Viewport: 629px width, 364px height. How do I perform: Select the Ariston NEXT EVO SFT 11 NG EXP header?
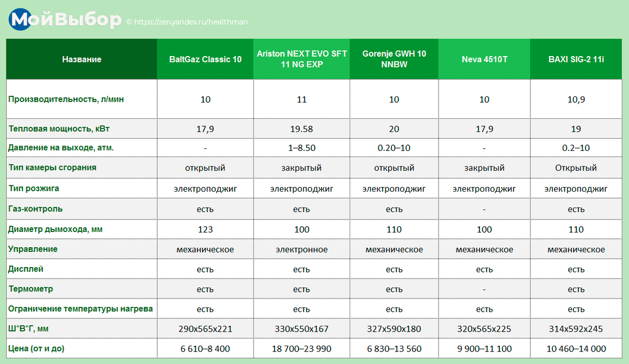(302, 59)
